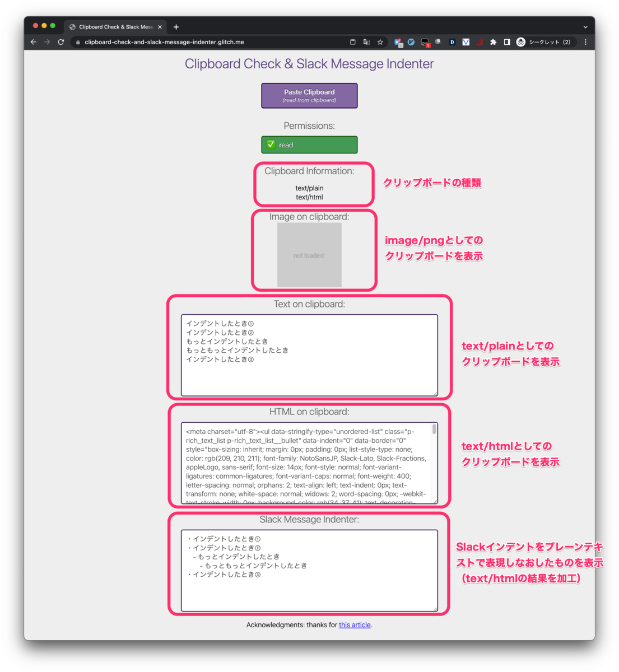The width and height of the screenshot is (619, 672).
Task: Click inside the Text on clipboard textarea
Action: pos(309,355)
